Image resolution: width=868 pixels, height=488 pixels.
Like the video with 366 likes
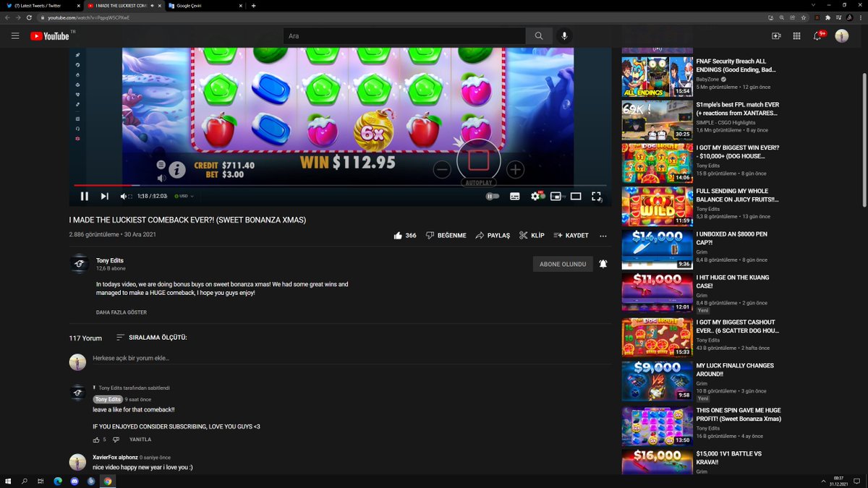pyautogui.click(x=405, y=236)
